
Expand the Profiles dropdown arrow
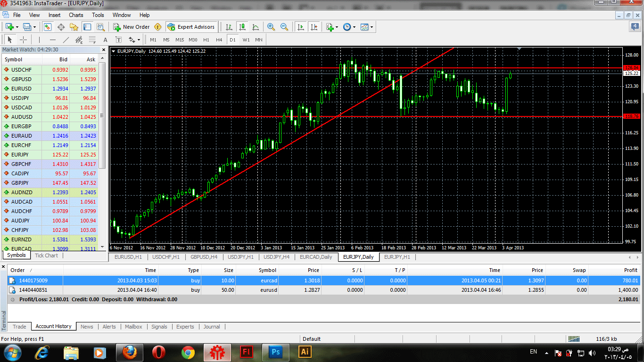pyautogui.click(x=34, y=27)
